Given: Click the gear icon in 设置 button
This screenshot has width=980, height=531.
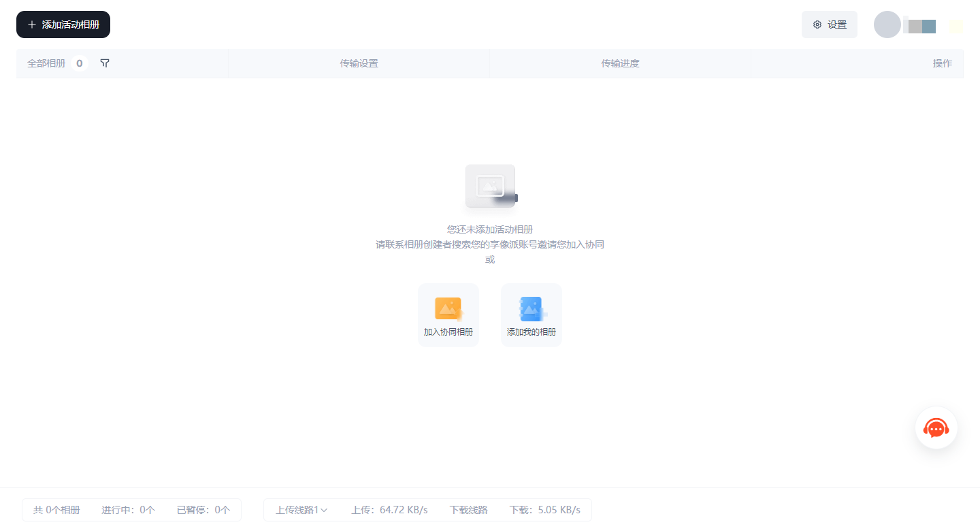Looking at the screenshot, I should tap(817, 25).
